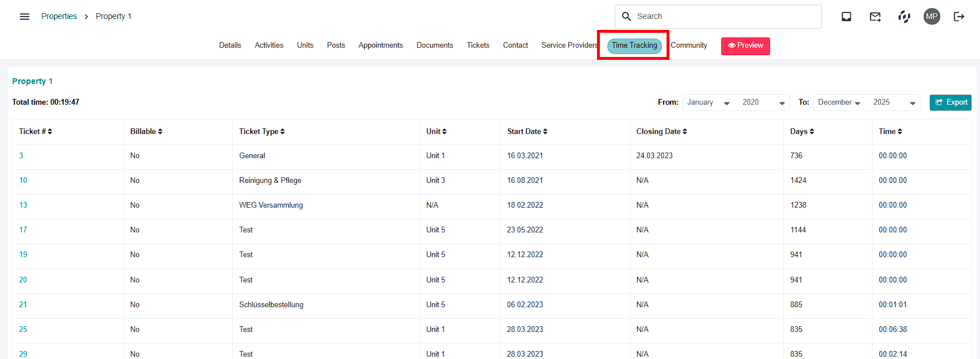Click the Reinigung & Pflege cell
The width and height of the screenshot is (980, 359).
coord(270,181)
